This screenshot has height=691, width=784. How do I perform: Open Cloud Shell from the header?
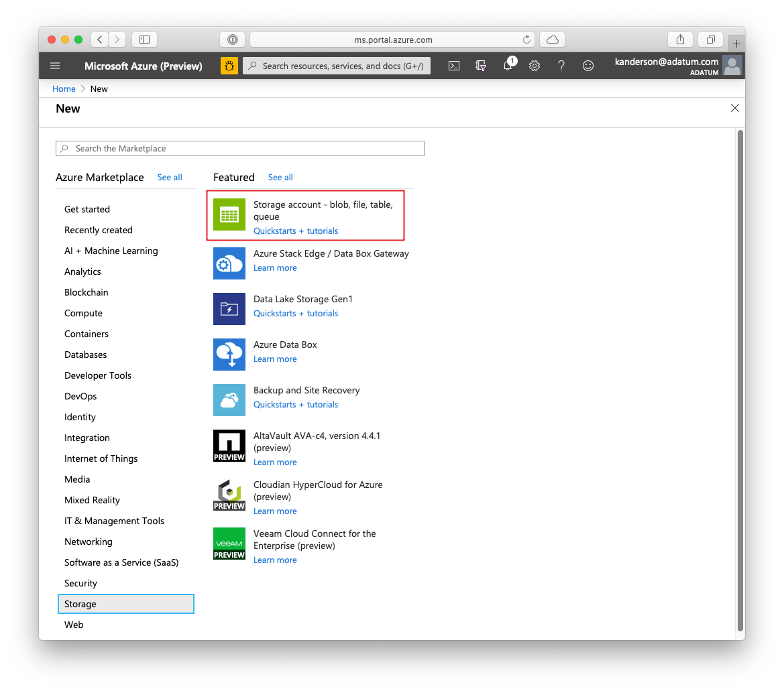click(x=454, y=66)
